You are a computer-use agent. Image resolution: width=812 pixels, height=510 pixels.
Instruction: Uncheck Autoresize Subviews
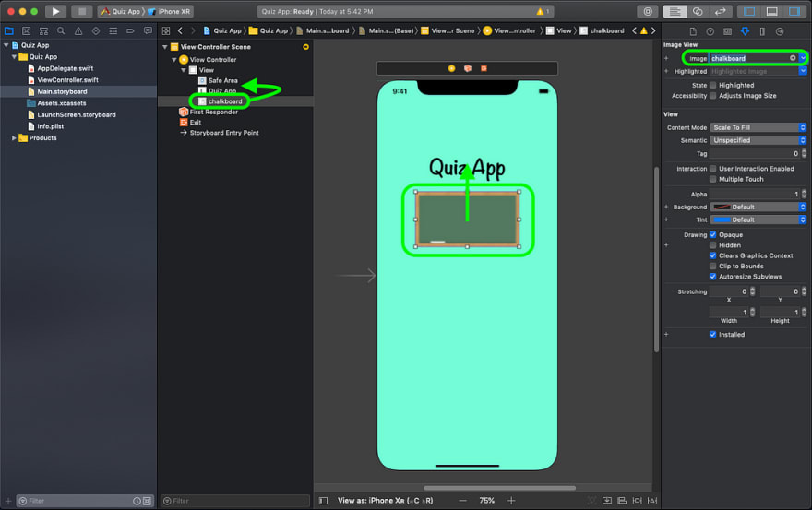point(713,277)
